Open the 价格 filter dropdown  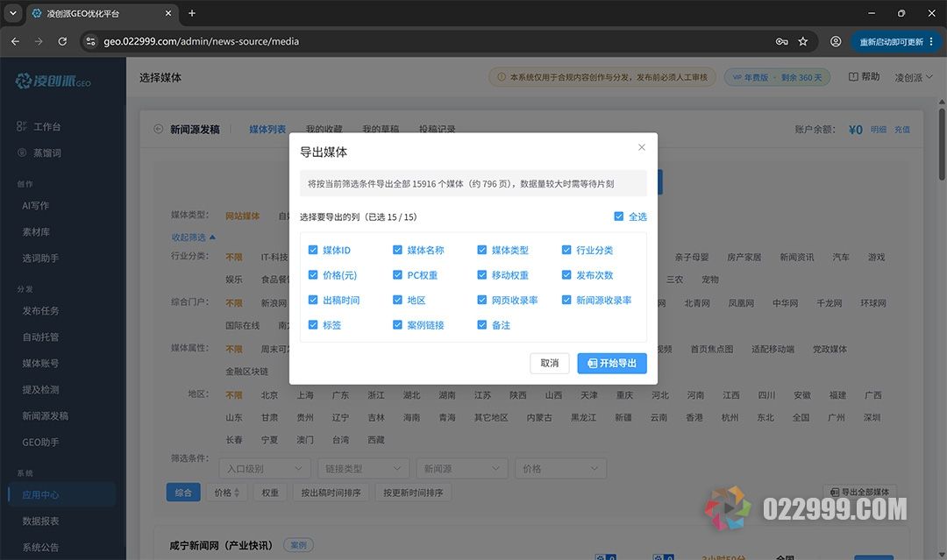560,469
